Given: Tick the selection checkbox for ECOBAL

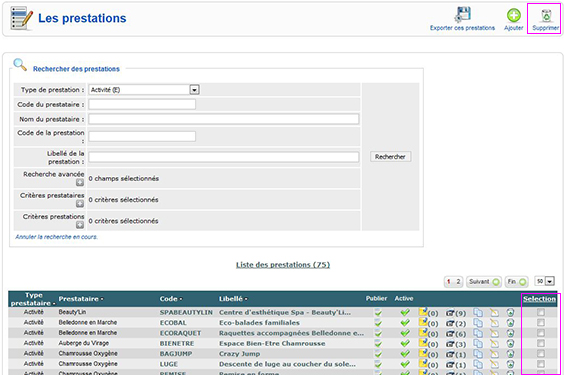Looking at the screenshot, I should [x=541, y=323].
